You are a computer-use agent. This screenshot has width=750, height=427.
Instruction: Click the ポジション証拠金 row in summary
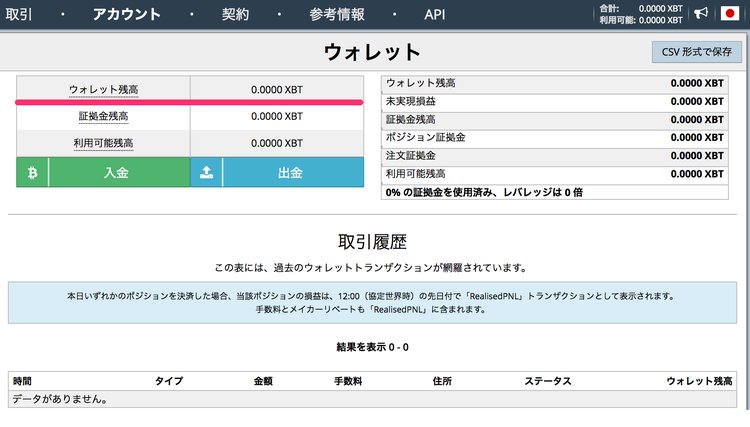pyautogui.click(x=555, y=138)
